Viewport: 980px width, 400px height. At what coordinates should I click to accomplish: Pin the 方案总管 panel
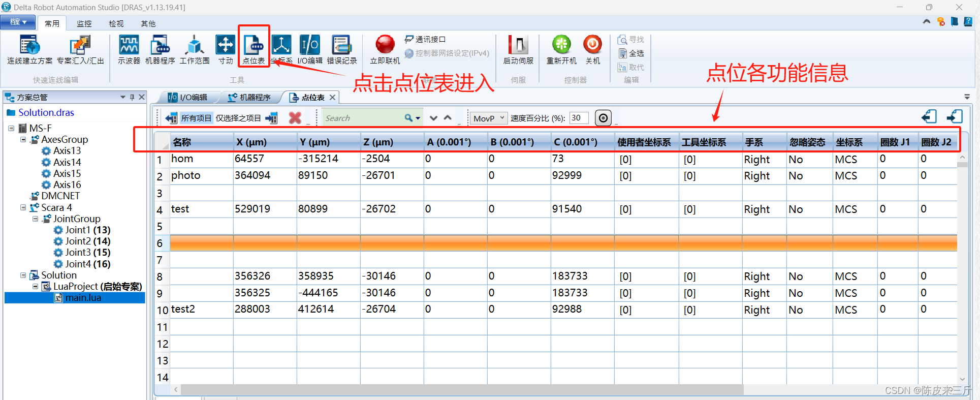132,97
